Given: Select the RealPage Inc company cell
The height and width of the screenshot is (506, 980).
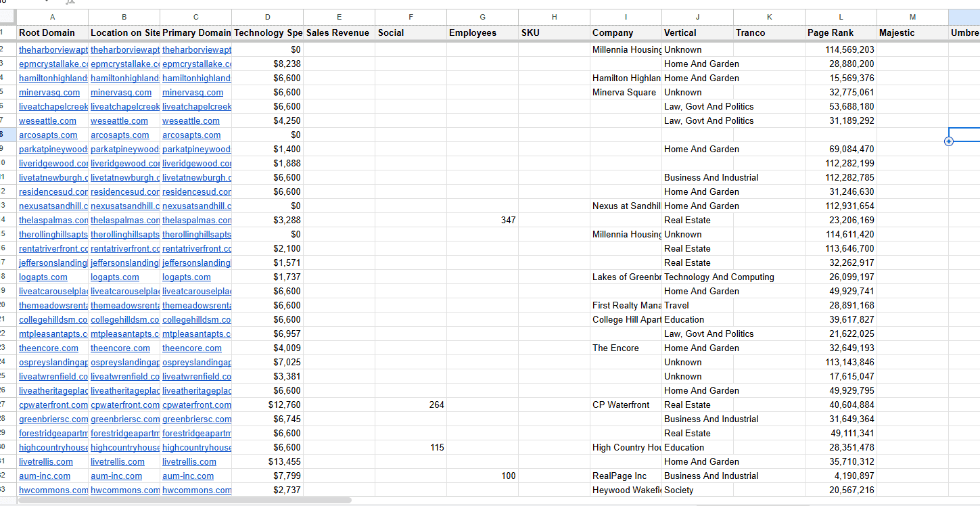Looking at the screenshot, I should pyautogui.click(x=626, y=476).
